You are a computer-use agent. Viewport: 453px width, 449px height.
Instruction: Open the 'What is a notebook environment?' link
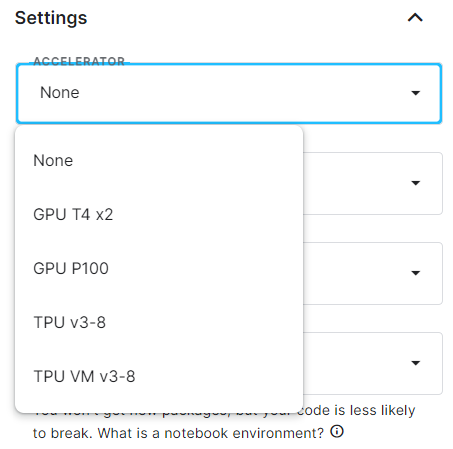click(x=211, y=433)
